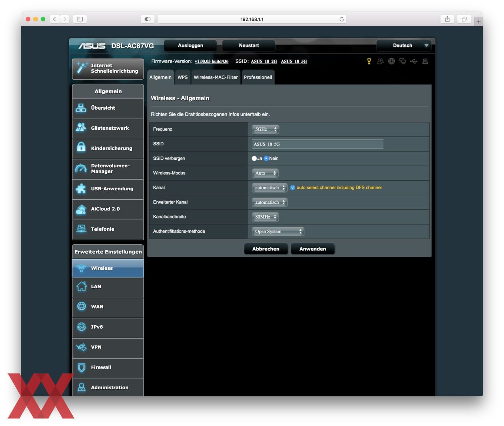Viewport: 504px width, 426px height.
Task: Click Anwenden to apply settings
Action: point(313,249)
